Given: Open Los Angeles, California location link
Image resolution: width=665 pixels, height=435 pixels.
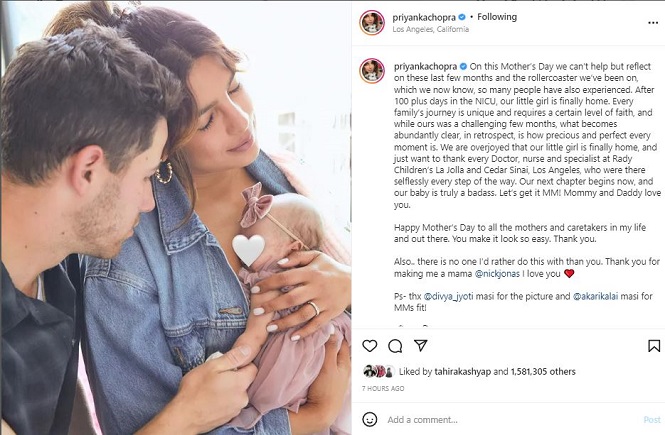Looking at the screenshot, I should point(430,29).
